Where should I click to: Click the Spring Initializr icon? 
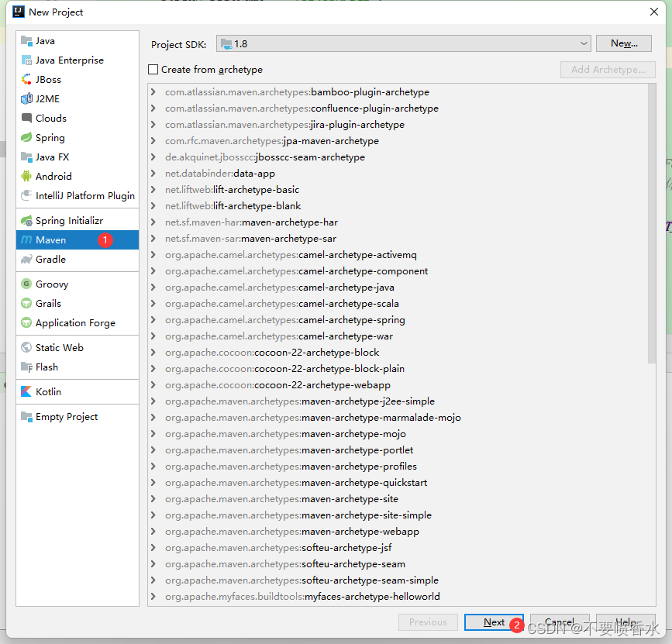click(26, 221)
